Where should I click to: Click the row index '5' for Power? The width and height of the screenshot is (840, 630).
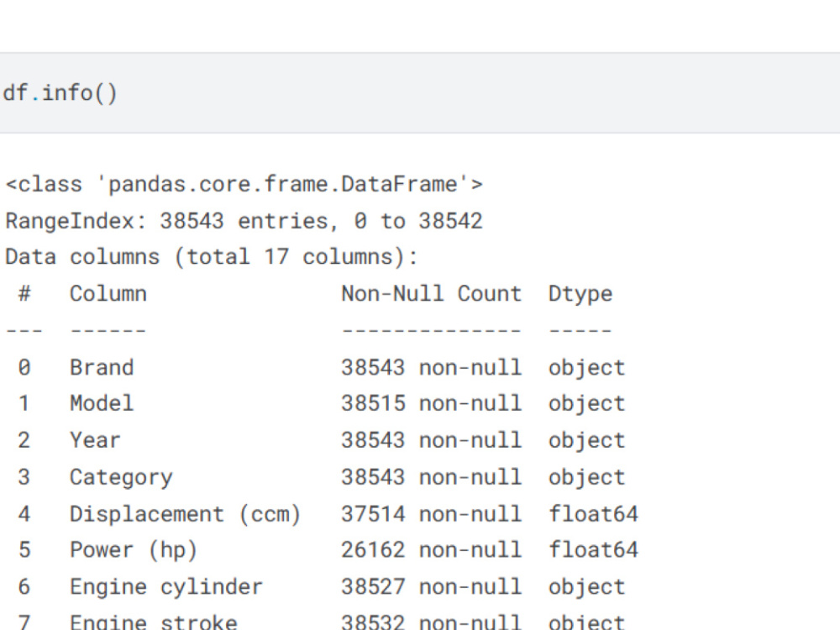(x=24, y=550)
